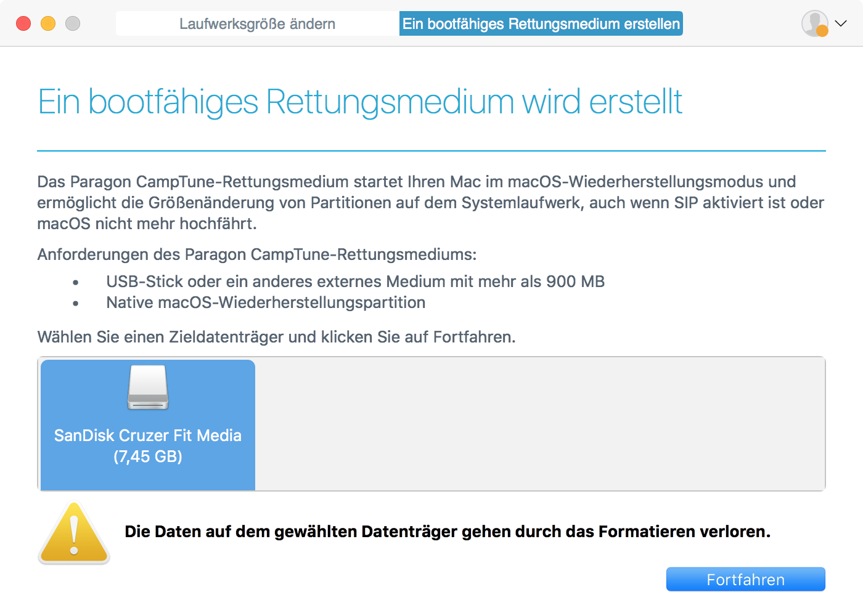Select the SanDisk Cruzer Fit Media label
863x616 pixels.
click(x=148, y=436)
